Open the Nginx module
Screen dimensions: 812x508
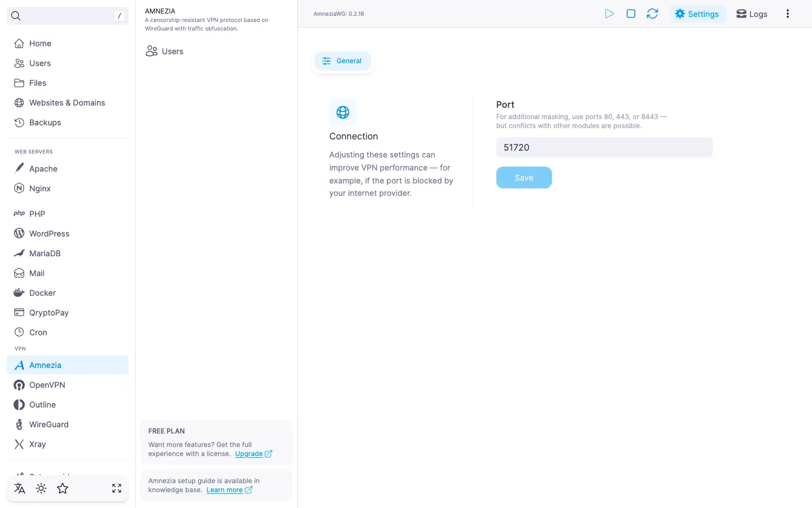[x=68, y=189]
